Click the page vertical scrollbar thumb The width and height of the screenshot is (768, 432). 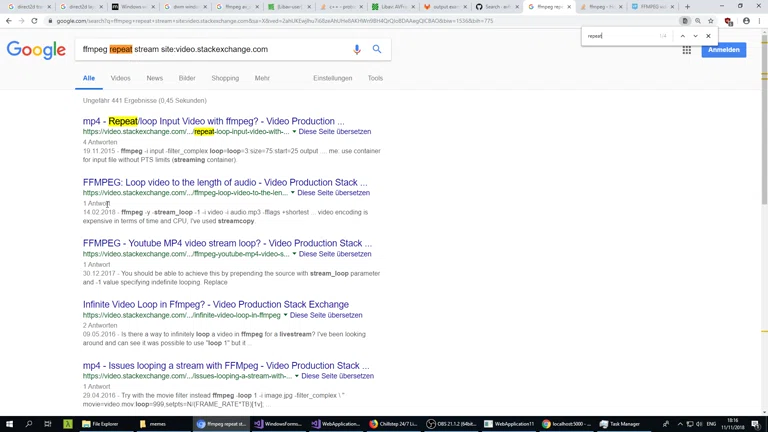764,120
